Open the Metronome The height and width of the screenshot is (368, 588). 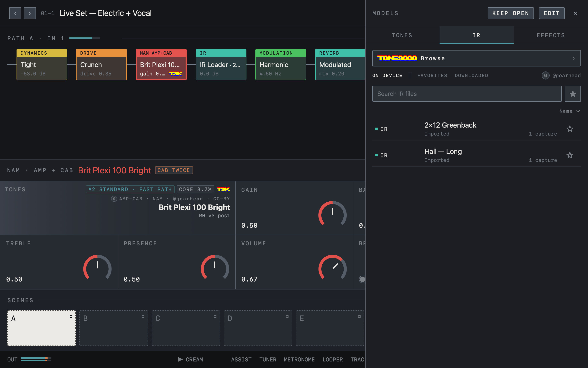point(299,359)
